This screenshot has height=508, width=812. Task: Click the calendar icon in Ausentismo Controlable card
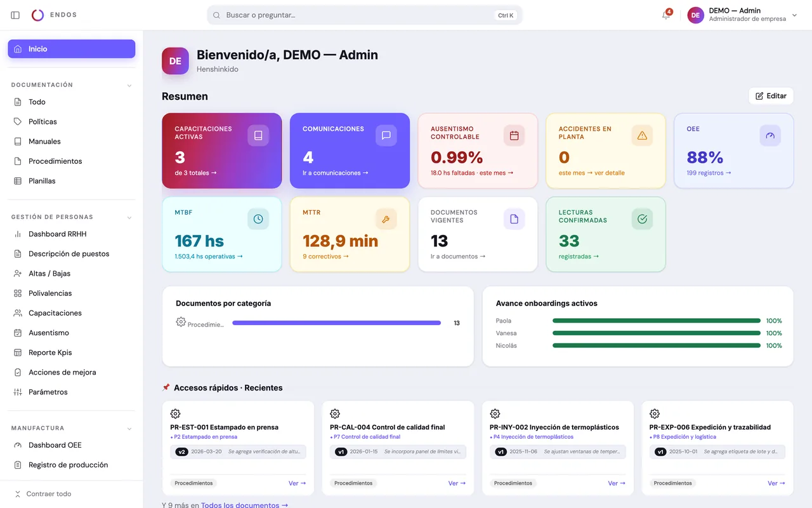(514, 135)
